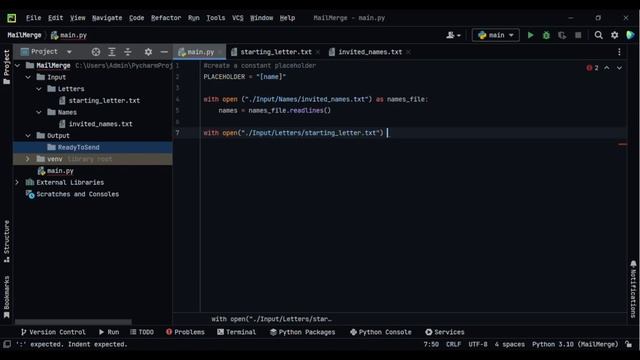Run the main configuration with green play button
The width and height of the screenshot is (640, 360).
[x=530, y=35]
